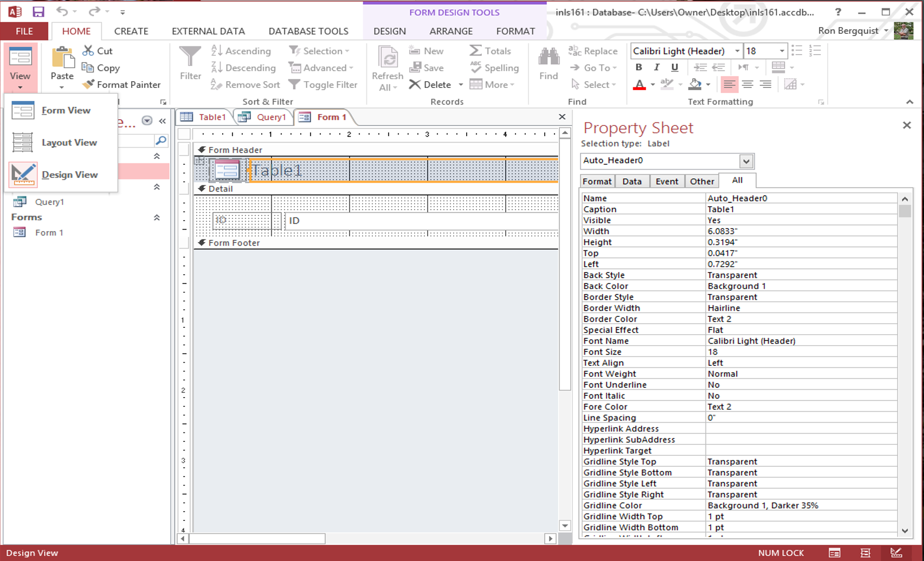
Task: Open the Event tab in Property Sheet
Action: pyautogui.click(x=666, y=181)
